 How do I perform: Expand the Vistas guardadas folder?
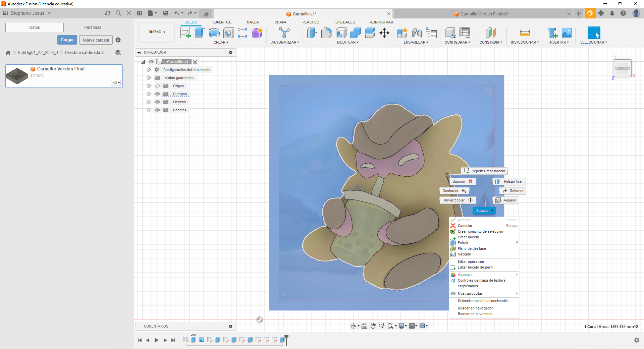point(149,78)
